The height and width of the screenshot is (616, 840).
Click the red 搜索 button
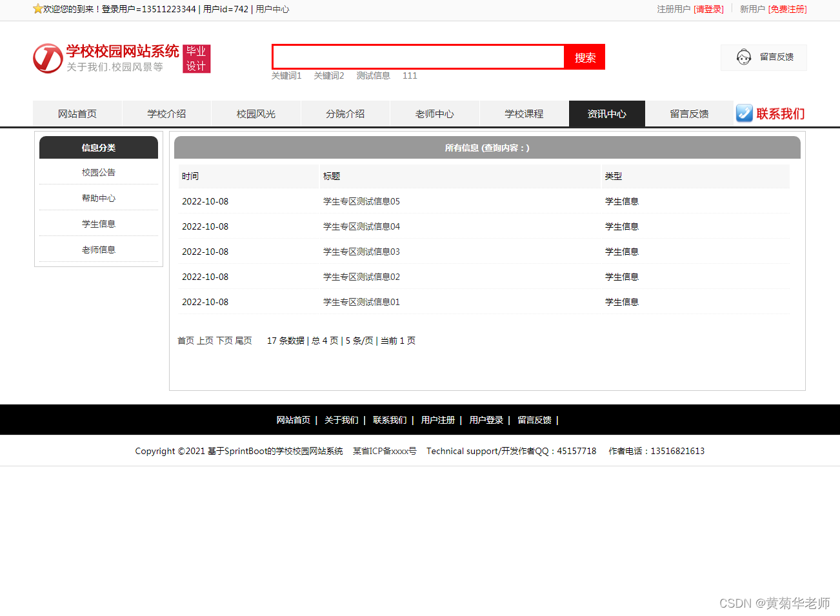click(585, 57)
